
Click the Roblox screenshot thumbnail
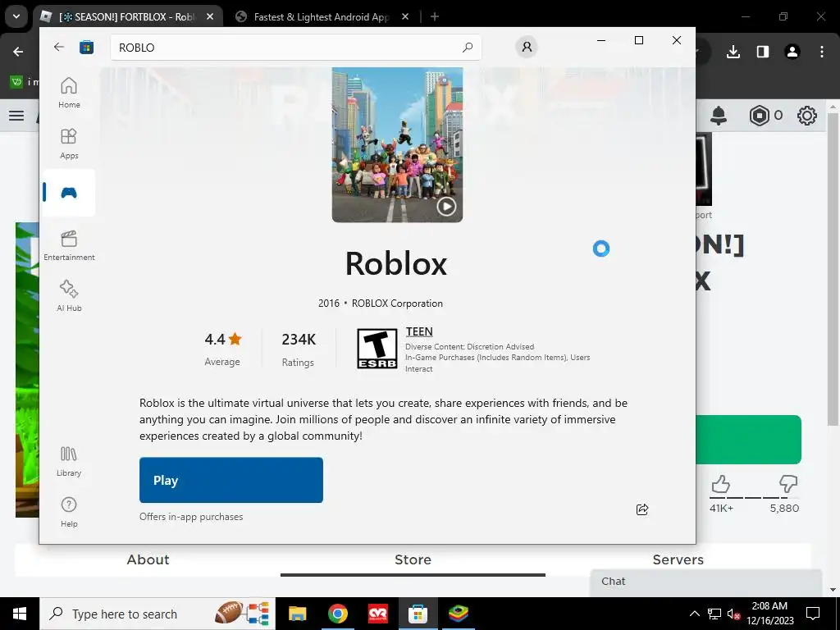coord(397,144)
